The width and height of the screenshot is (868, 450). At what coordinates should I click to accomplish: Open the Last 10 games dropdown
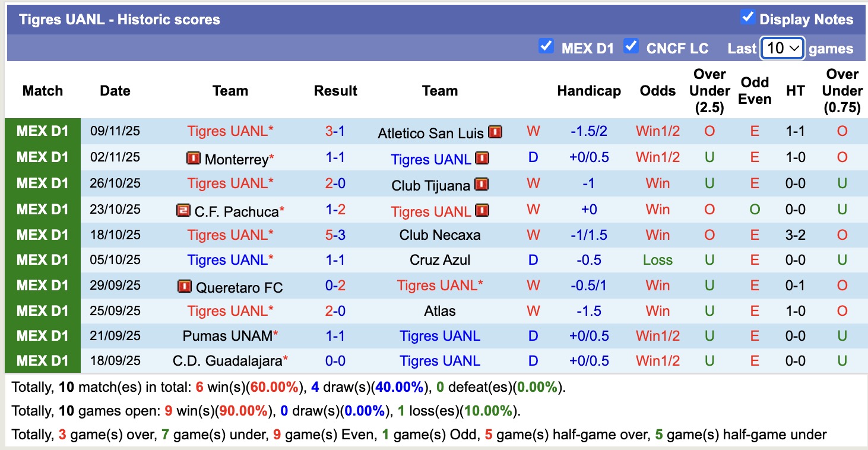click(x=783, y=48)
